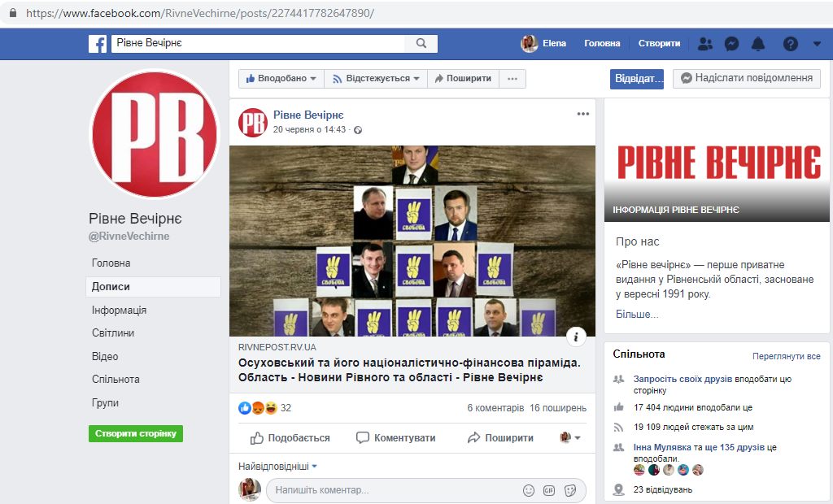Click the Facebook search input field
Image resolution: width=833 pixels, height=504 pixels.
click(x=258, y=44)
